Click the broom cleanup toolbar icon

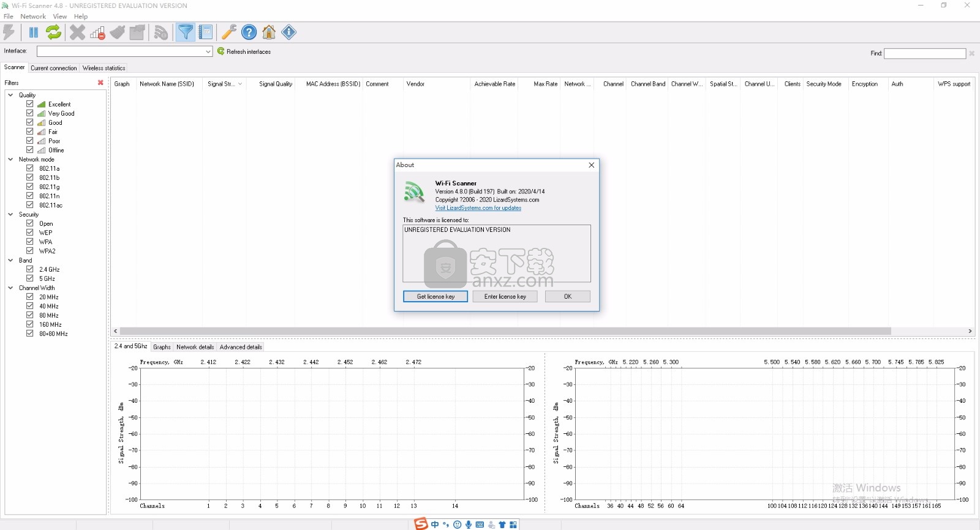pyautogui.click(x=118, y=32)
